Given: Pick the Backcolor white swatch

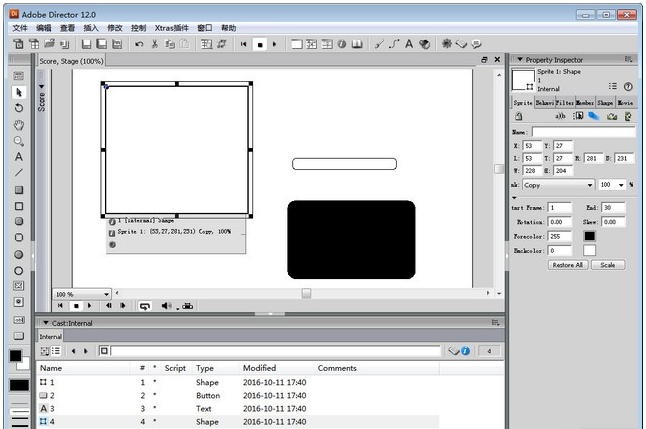Looking at the screenshot, I should 590,250.
